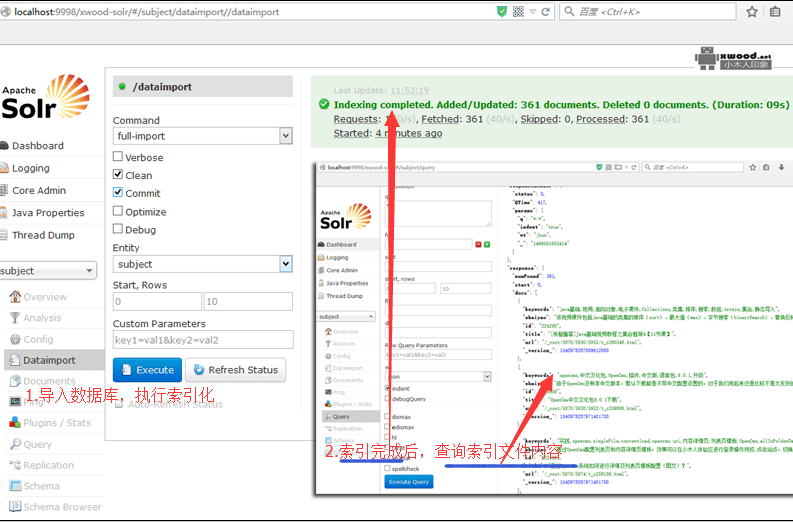Image resolution: width=793 pixels, height=522 pixels.
Task: Click the browser reload icon
Action: coord(546,12)
